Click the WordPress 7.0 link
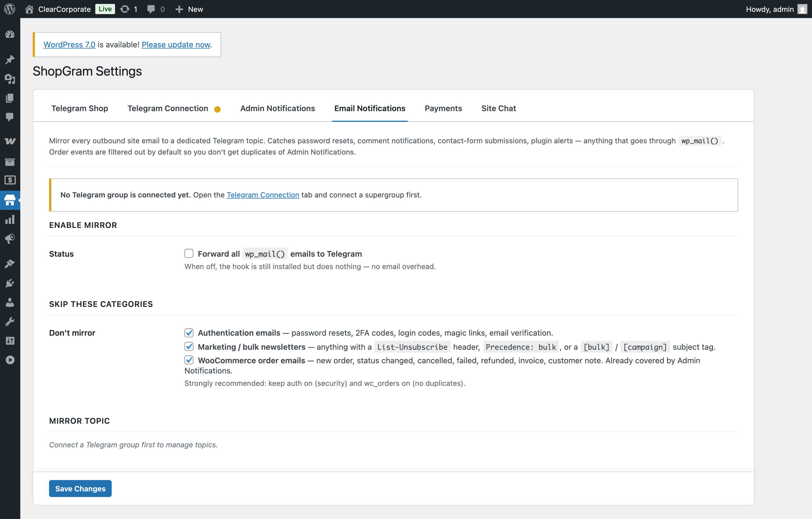The width and height of the screenshot is (812, 519). [69, 45]
